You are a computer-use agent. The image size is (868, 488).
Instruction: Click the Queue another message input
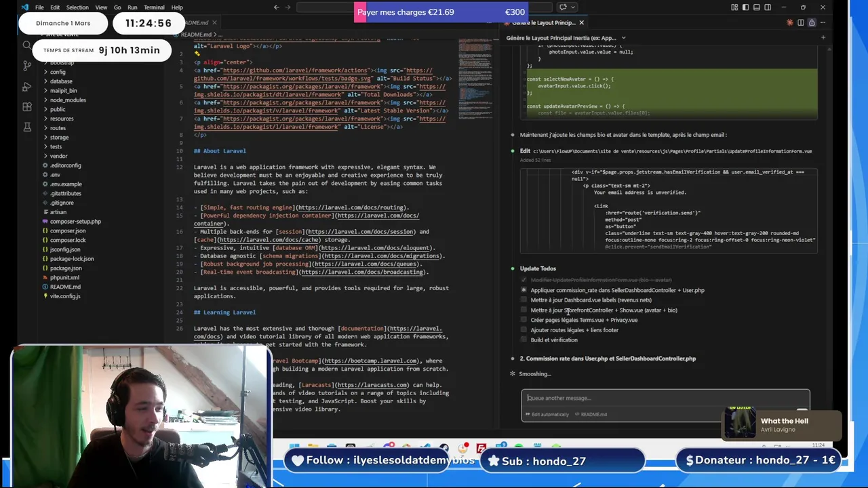click(665, 399)
